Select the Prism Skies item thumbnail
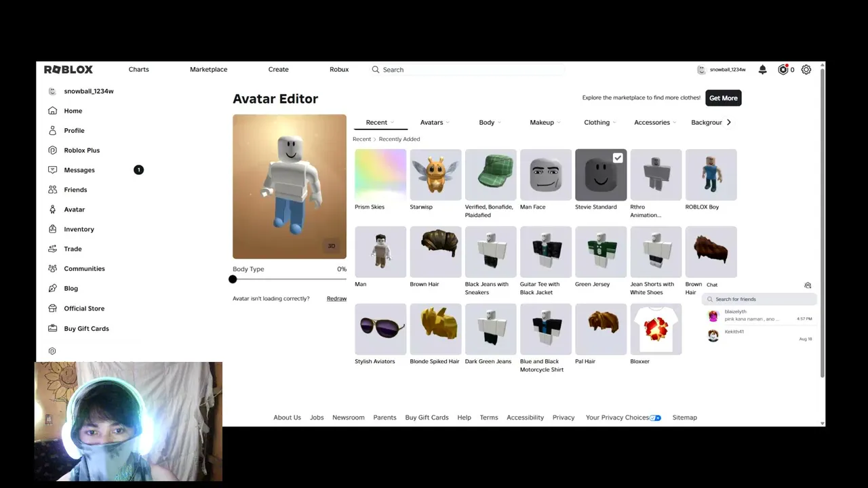This screenshot has width=868, height=488. point(380,175)
